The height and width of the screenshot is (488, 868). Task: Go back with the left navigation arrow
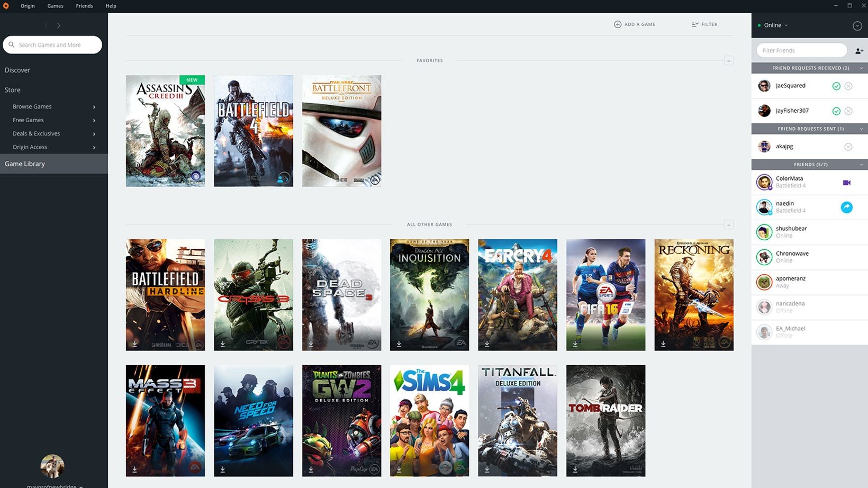(x=46, y=25)
